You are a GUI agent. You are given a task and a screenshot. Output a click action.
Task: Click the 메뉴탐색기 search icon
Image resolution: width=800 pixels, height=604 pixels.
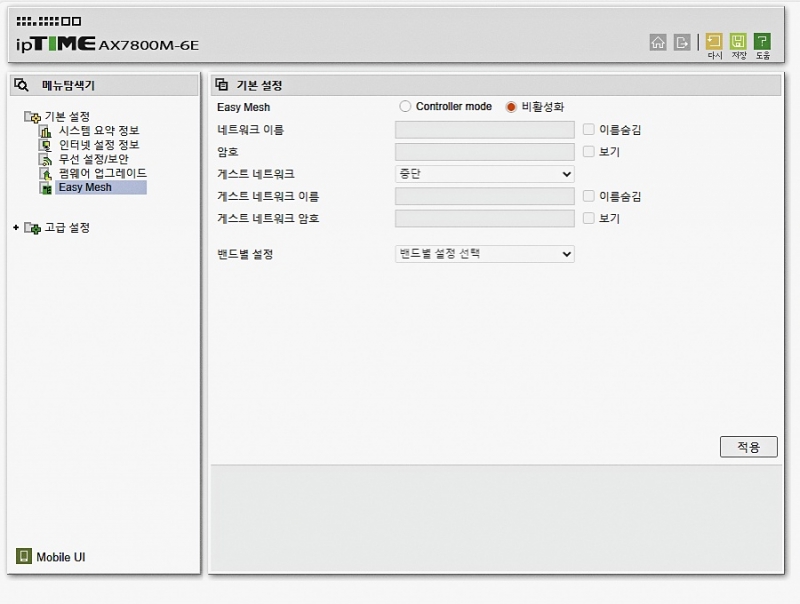point(22,85)
